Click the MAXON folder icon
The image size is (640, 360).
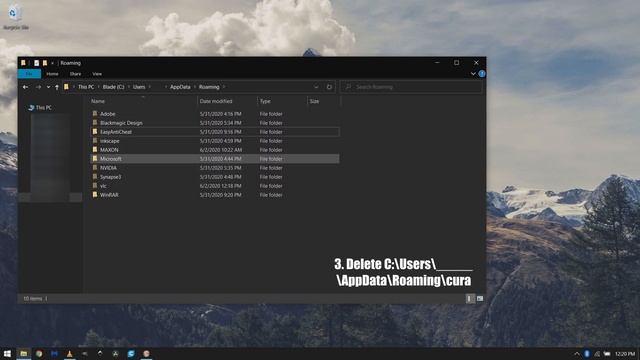(95, 149)
